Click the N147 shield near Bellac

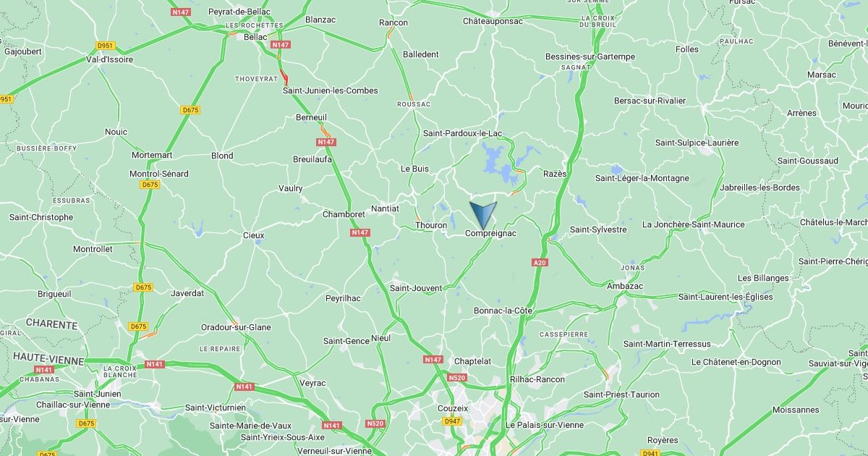[x=281, y=45]
